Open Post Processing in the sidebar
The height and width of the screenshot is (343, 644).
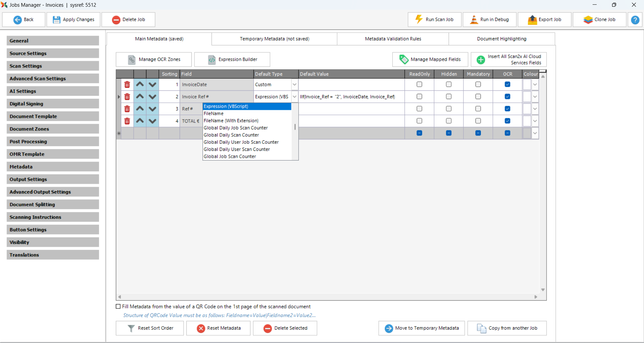pos(53,141)
